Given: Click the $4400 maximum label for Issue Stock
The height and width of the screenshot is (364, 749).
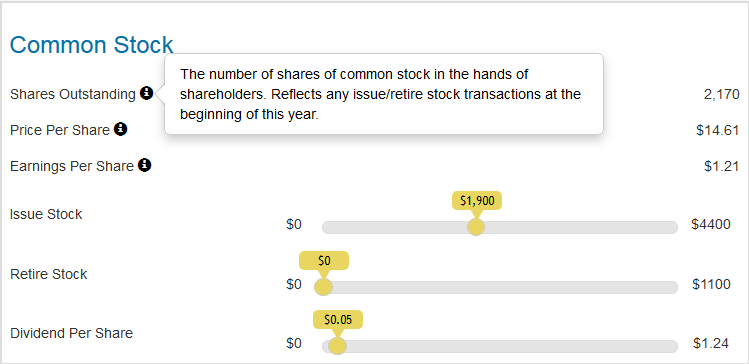Looking at the screenshot, I should coord(711,225).
